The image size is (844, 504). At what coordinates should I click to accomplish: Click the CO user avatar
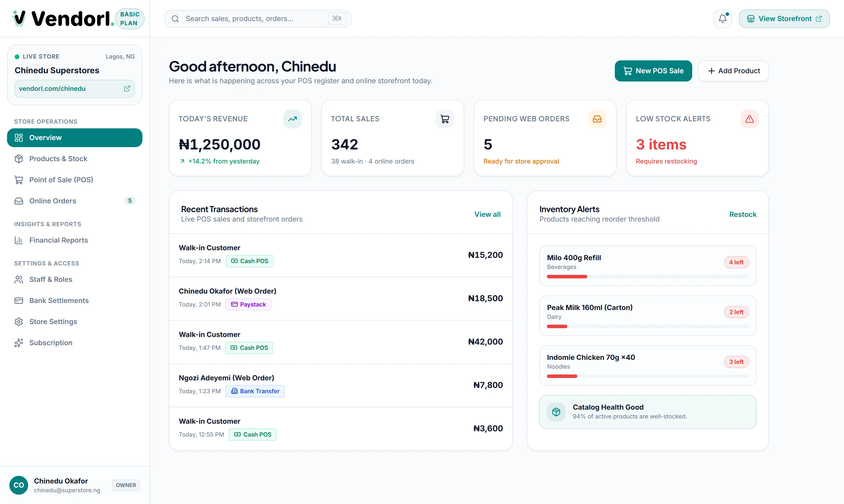19,485
